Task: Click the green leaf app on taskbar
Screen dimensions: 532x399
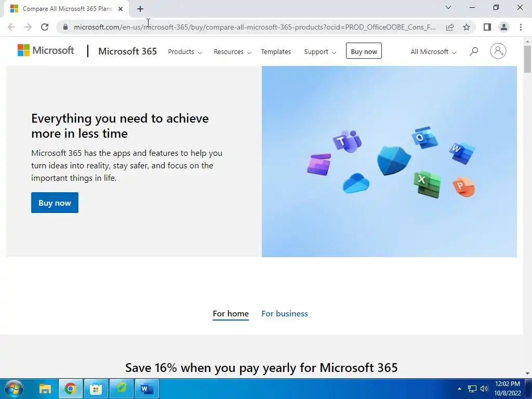Action: (x=122, y=389)
